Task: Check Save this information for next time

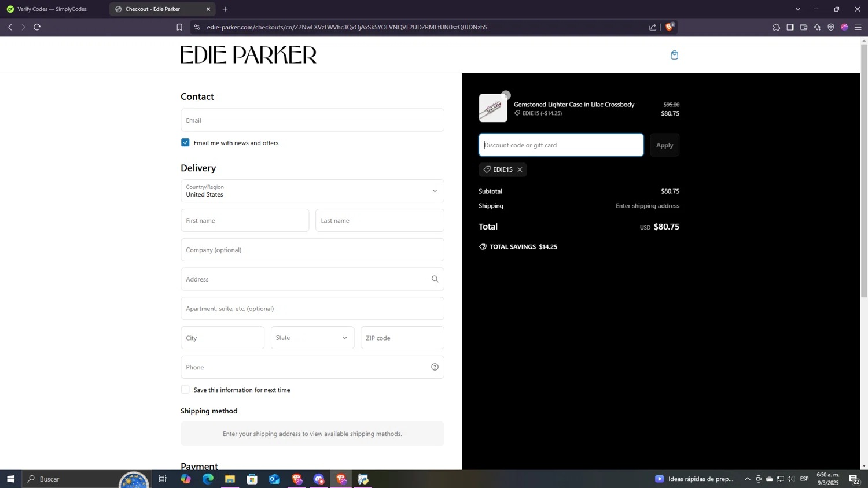Action: (185, 390)
